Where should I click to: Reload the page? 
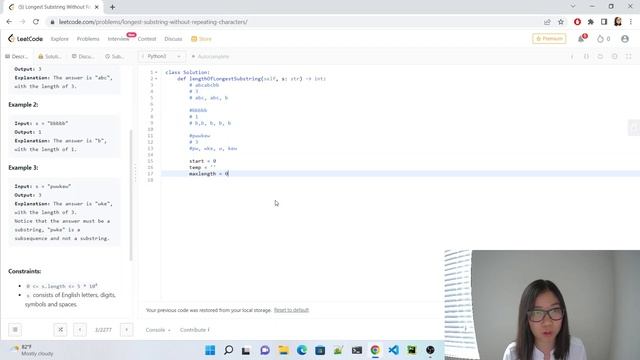tap(36, 22)
